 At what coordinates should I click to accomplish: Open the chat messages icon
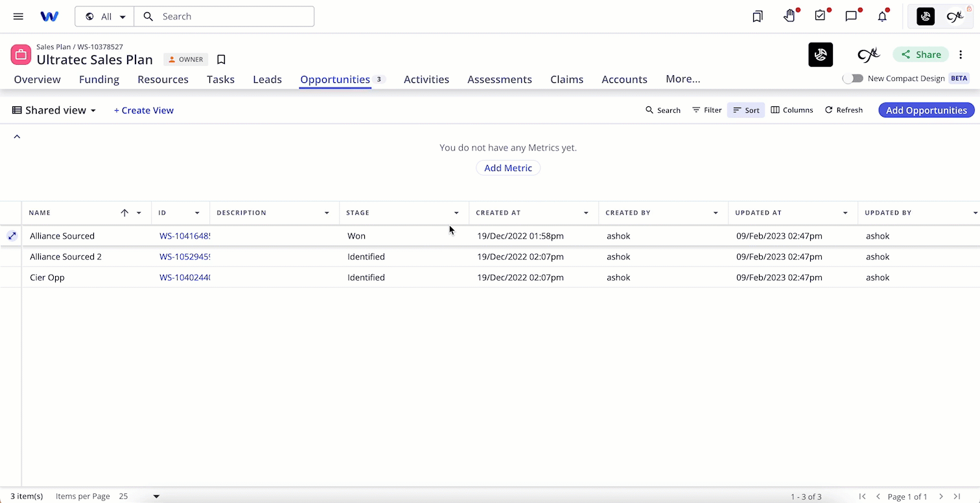(852, 17)
